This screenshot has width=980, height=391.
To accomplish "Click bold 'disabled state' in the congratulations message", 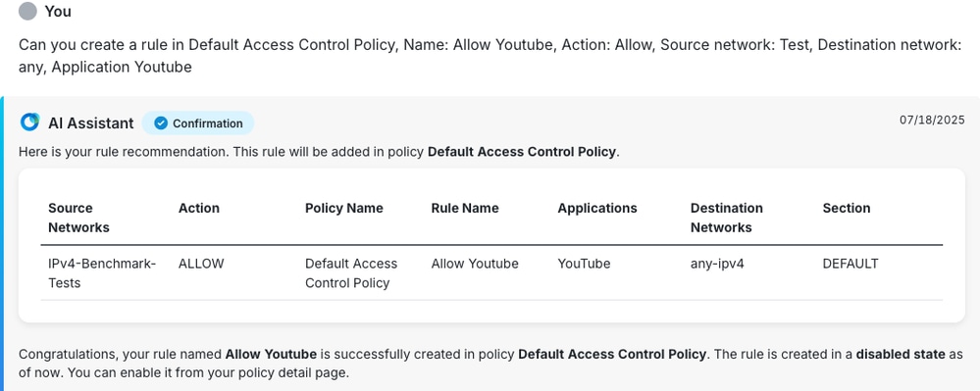I will [x=900, y=354].
